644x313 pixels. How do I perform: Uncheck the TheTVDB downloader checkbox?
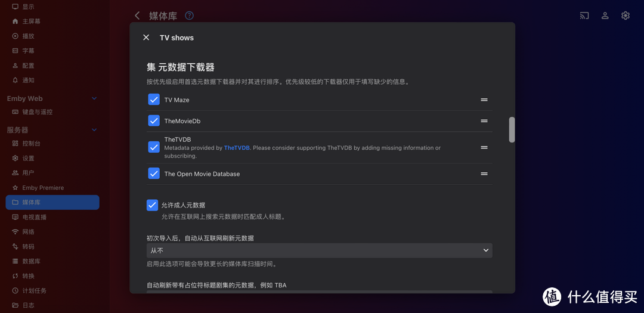click(x=154, y=147)
